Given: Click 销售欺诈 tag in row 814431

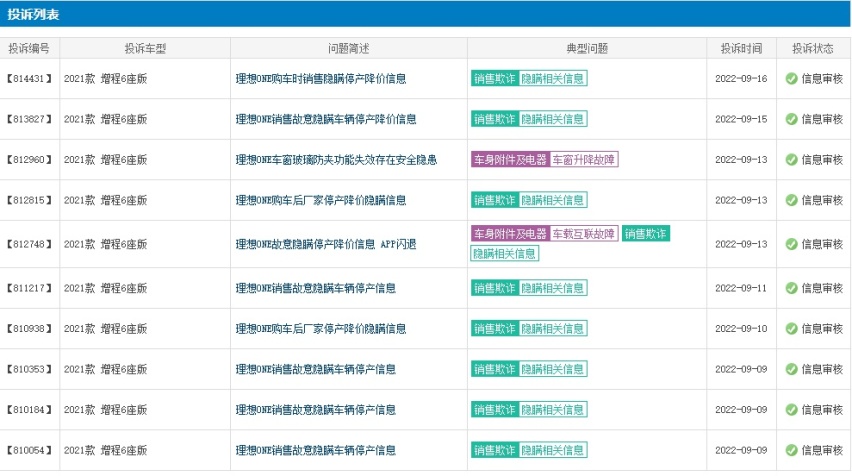Looking at the screenshot, I should point(494,79).
